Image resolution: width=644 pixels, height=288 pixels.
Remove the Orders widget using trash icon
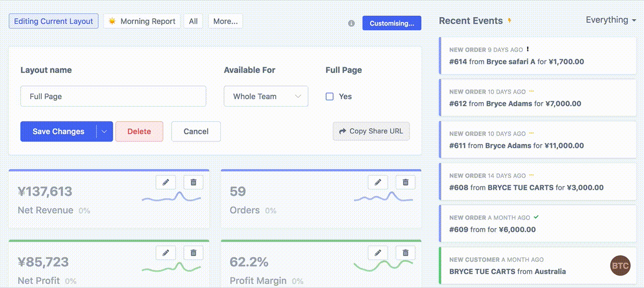pyautogui.click(x=406, y=182)
